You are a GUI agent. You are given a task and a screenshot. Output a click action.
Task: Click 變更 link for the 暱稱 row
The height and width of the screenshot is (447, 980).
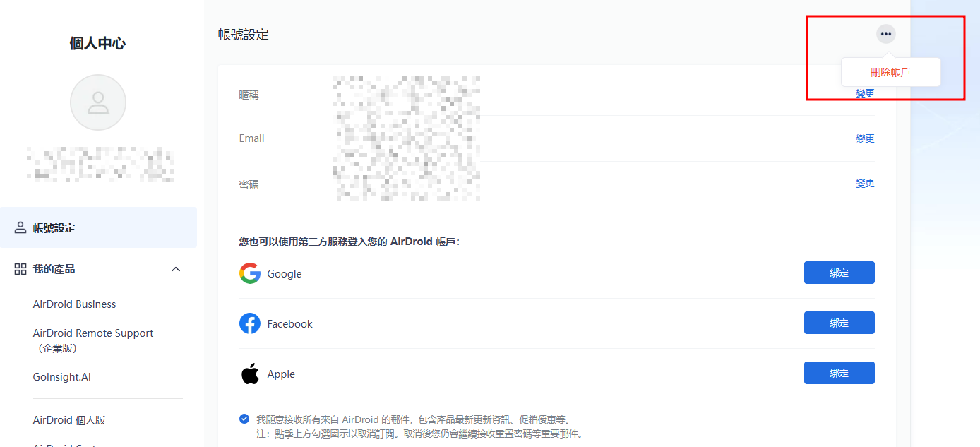pyautogui.click(x=865, y=94)
